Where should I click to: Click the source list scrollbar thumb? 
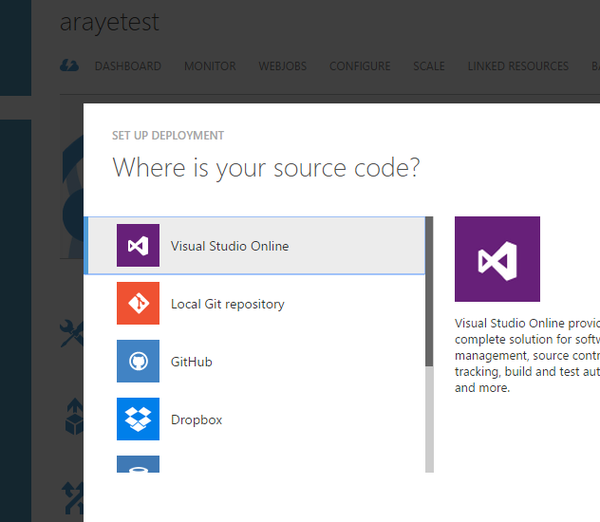[429, 292]
